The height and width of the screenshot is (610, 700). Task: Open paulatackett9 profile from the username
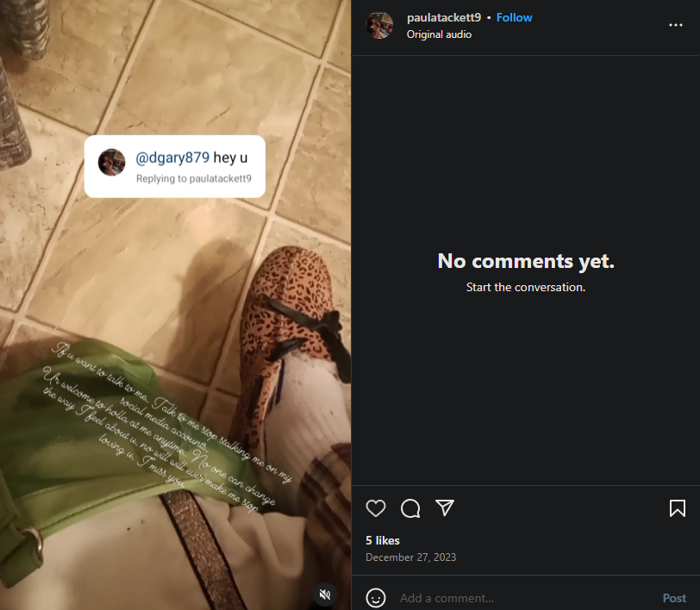[444, 17]
